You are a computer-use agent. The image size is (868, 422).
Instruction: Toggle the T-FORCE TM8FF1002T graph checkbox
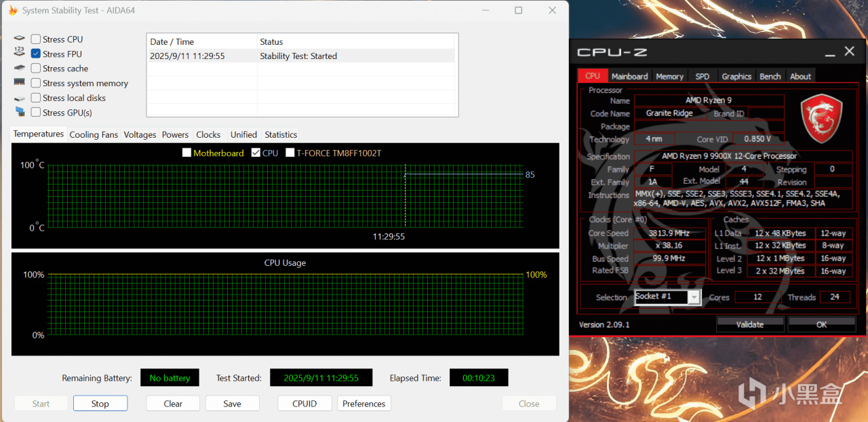pos(290,153)
